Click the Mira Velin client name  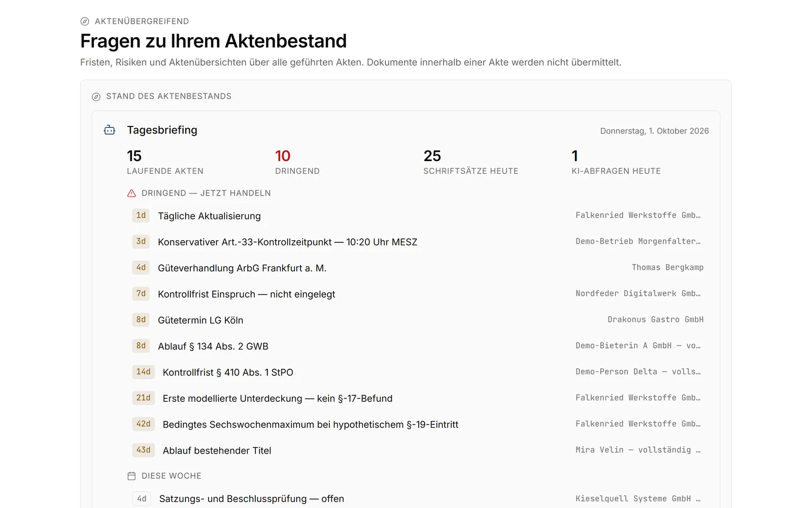click(638, 450)
